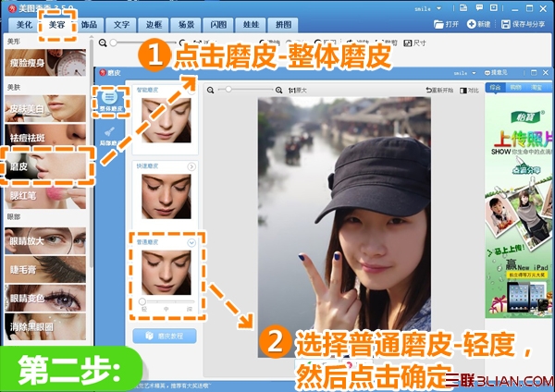Select the 睫毛膏 tool

(45, 270)
